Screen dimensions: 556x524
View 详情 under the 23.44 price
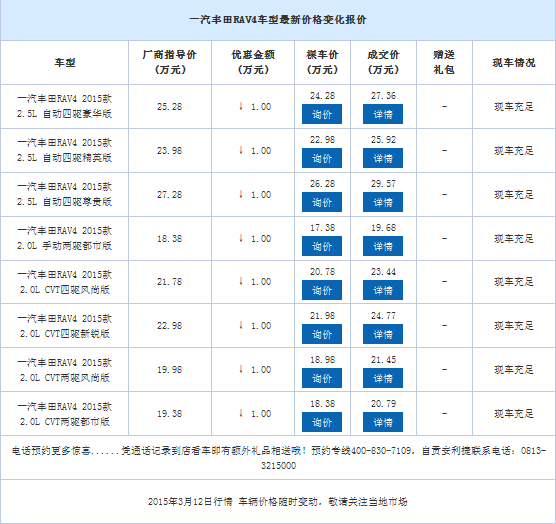coord(383,290)
